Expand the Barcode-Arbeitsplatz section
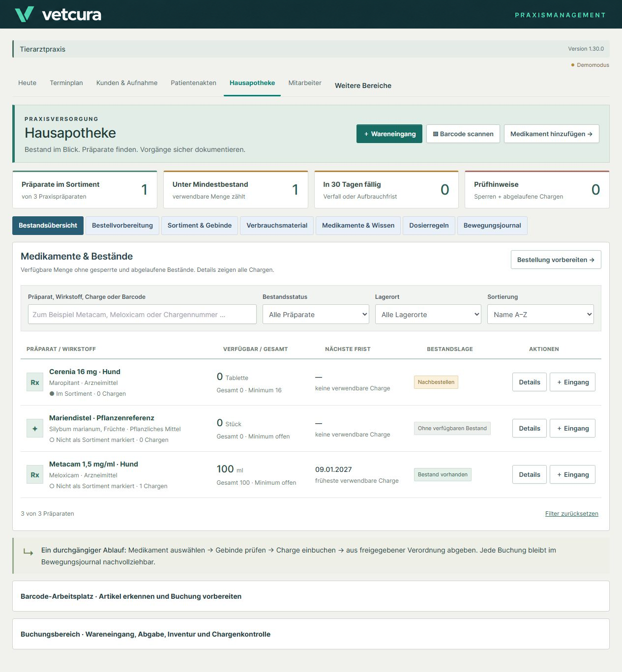This screenshot has width=622, height=672. coord(311,596)
